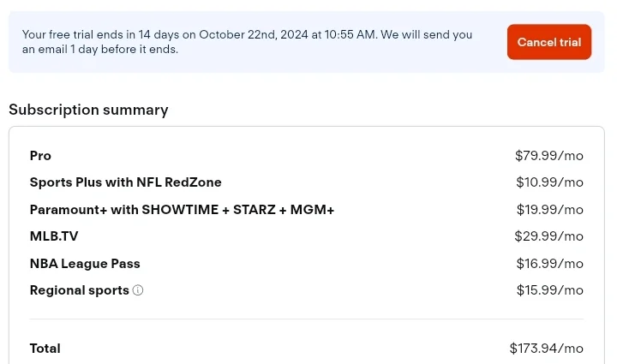617x364 pixels.
Task: Click the Total label
Action: point(45,349)
